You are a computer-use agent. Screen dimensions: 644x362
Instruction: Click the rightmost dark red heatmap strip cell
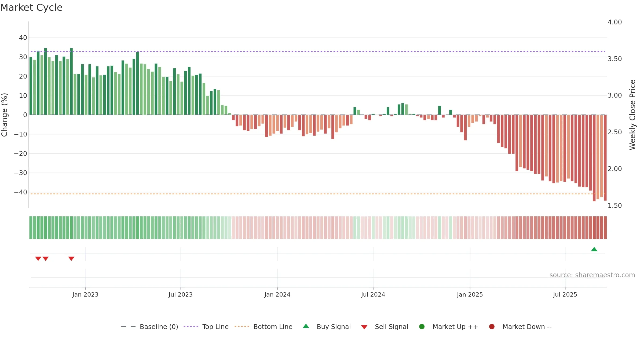point(605,228)
